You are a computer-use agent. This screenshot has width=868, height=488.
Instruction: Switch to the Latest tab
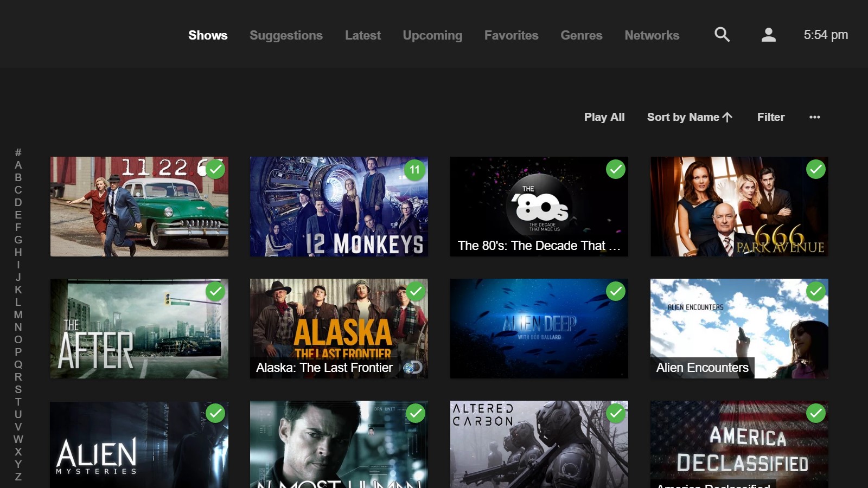pos(363,35)
